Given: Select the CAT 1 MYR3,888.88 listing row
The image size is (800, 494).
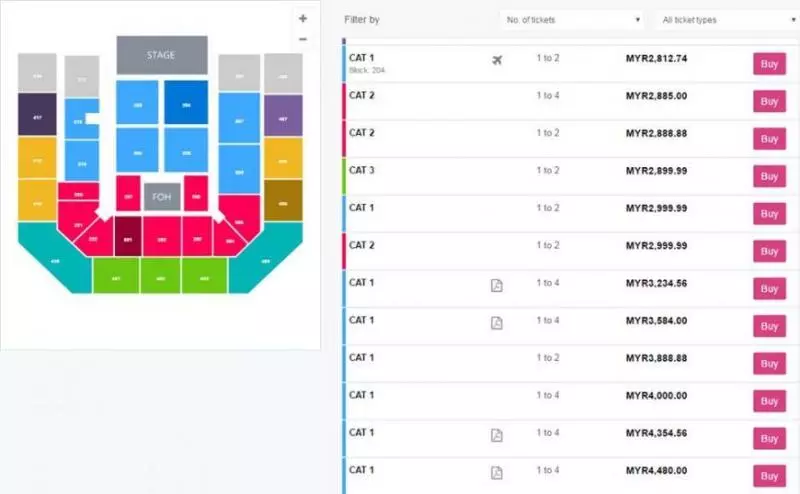Looking at the screenshot, I should (571, 363).
